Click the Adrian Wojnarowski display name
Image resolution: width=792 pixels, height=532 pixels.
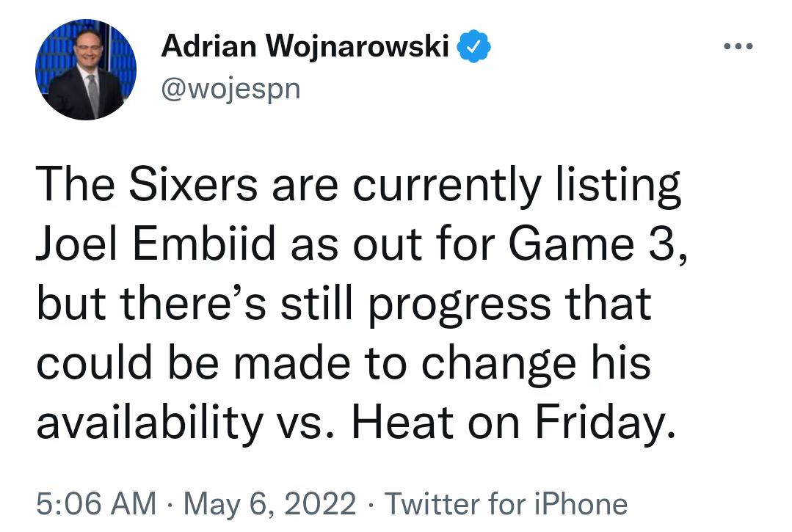pyautogui.click(x=305, y=46)
